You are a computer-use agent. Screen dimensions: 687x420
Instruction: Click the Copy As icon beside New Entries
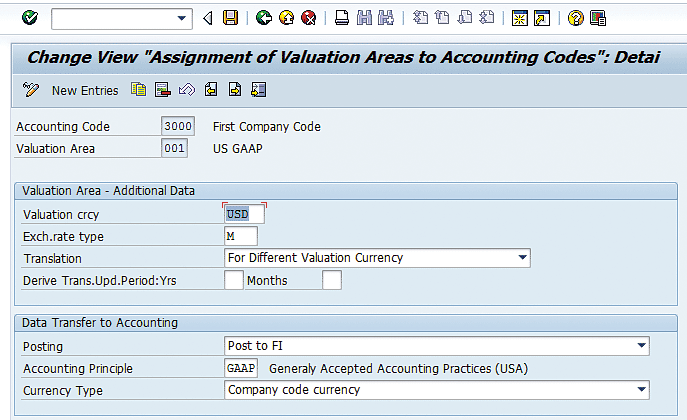pos(138,90)
